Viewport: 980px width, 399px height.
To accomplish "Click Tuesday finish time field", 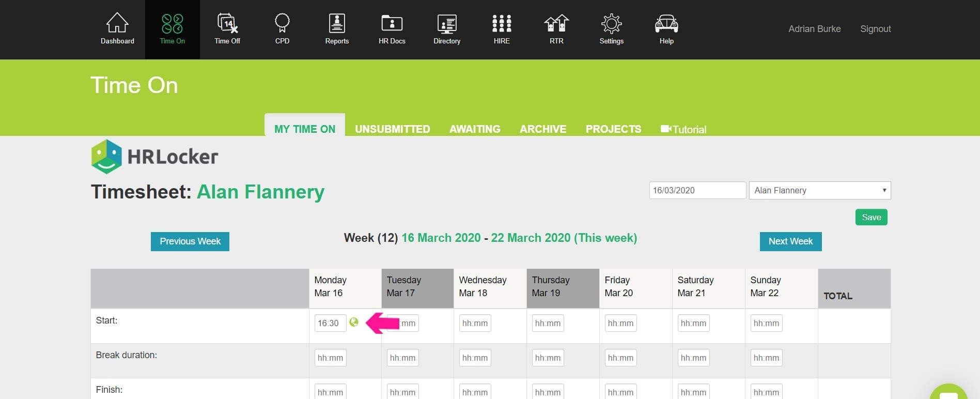I will (402, 392).
